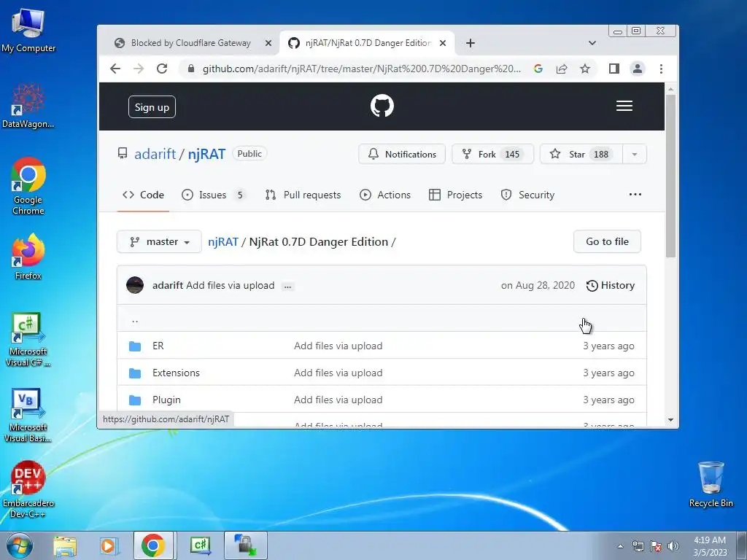
Task: Expand the commit message ellipsis button
Action: [287, 286]
